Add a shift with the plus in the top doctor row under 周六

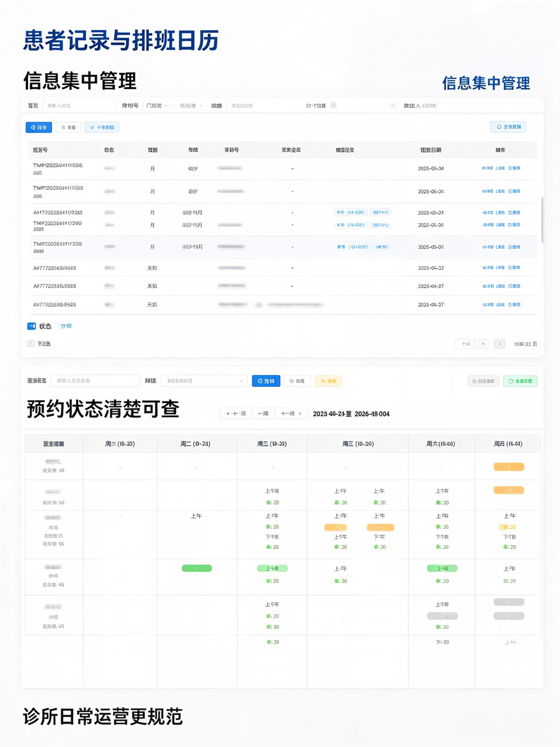(x=442, y=467)
